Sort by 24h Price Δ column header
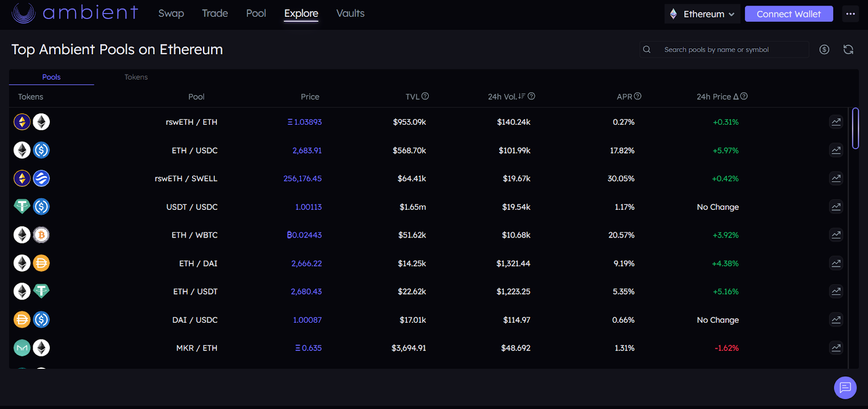 click(x=718, y=97)
